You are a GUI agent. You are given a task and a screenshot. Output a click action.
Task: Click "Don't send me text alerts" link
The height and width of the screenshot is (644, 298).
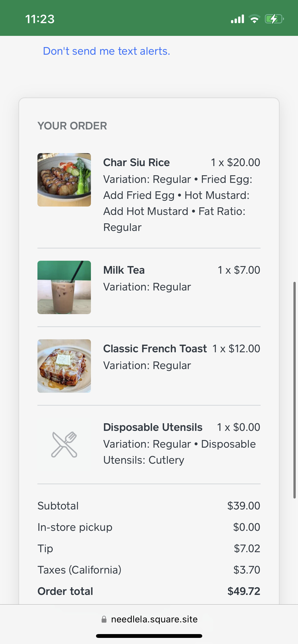pos(106,51)
